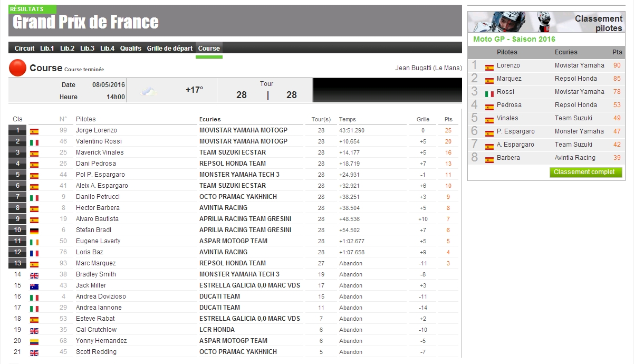The width and height of the screenshot is (634, 364).
Task: Click Andrea Dovizioso's Italian flag icon
Action: [x=34, y=297]
